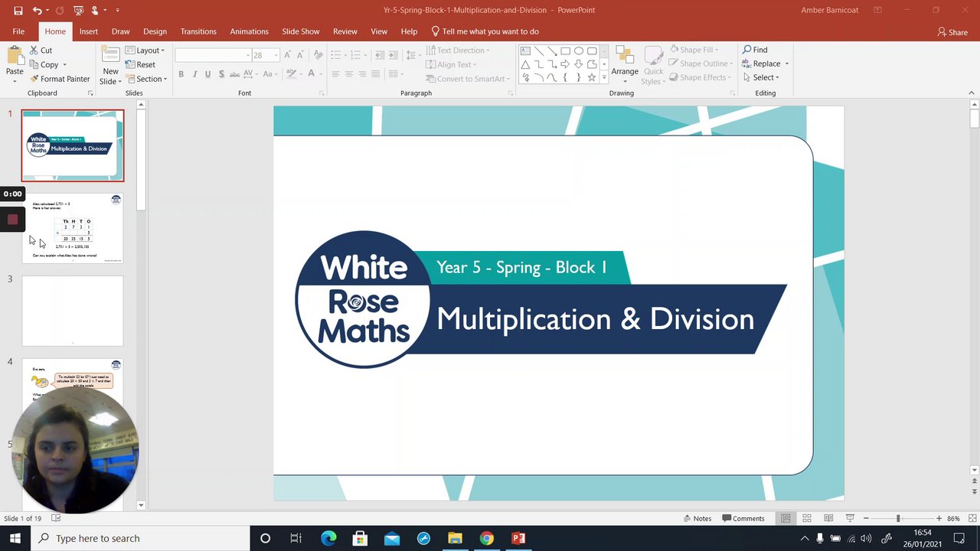Open the text highlight color picker
This screenshot has width=980, height=551.
coord(292,74)
